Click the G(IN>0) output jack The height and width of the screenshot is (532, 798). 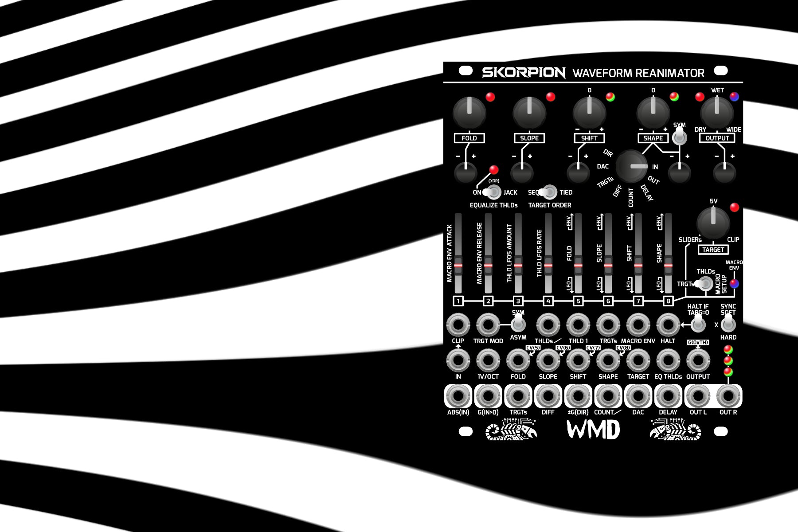[x=488, y=396]
